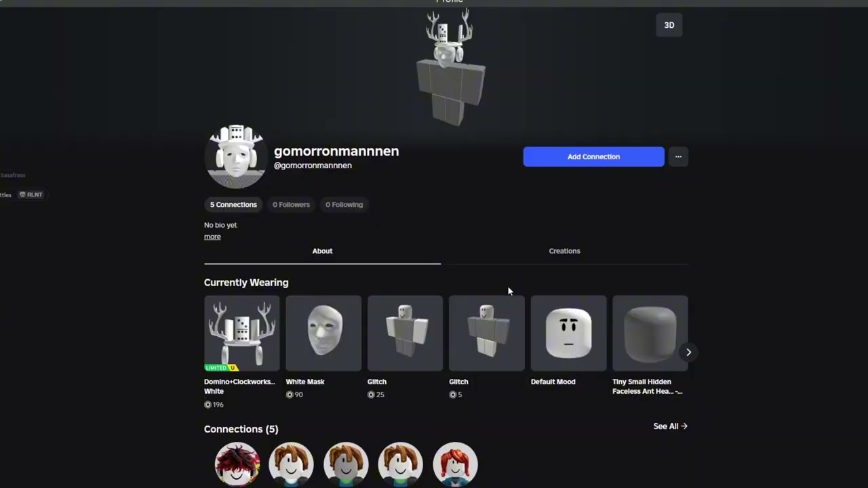The image size is (868, 488).
Task: Click the @gomorronmannnen username text
Action: coord(313,165)
